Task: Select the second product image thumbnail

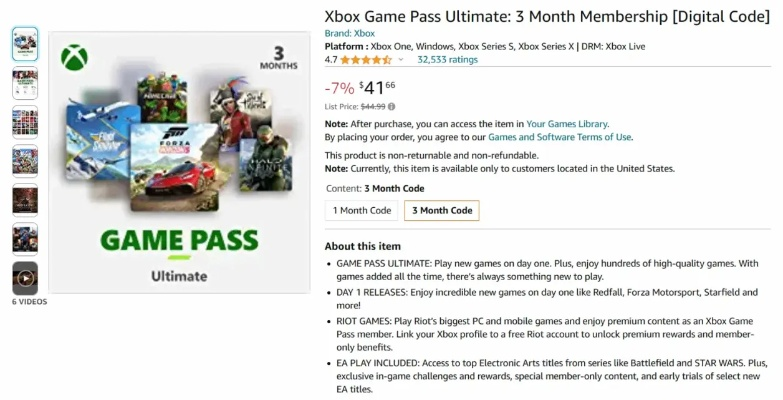Action: (25, 83)
